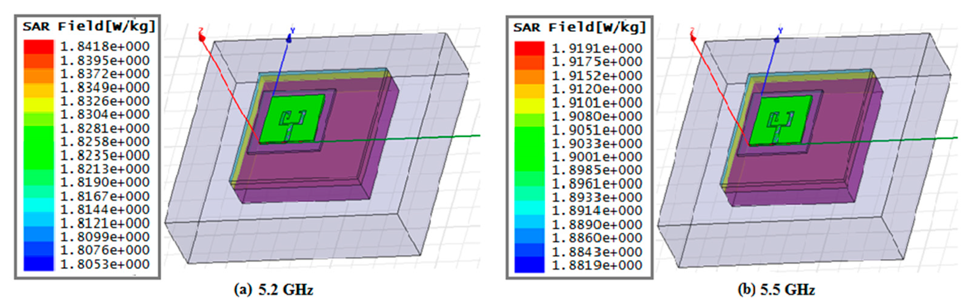This screenshot has width=980, height=308.
Task: Select value 1.8418e+000 in left legend
Action: click(x=105, y=47)
